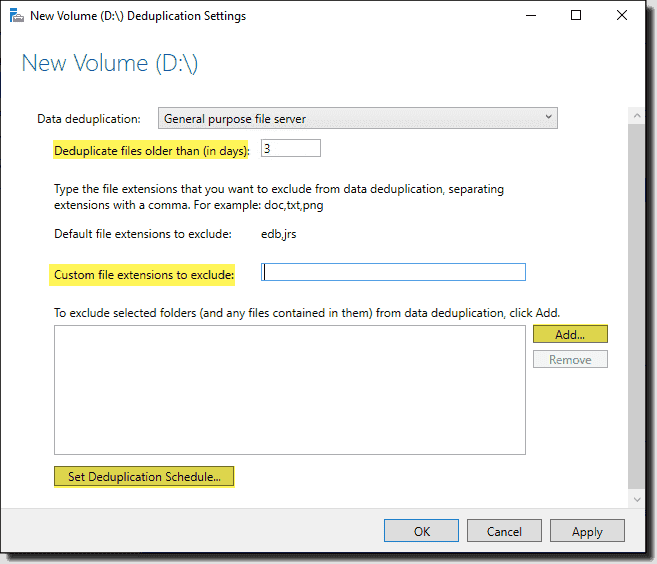This screenshot has width=657, height=564.
Task: Click the Custom file extensions to exclude field
Action: [x=393, y=272]
